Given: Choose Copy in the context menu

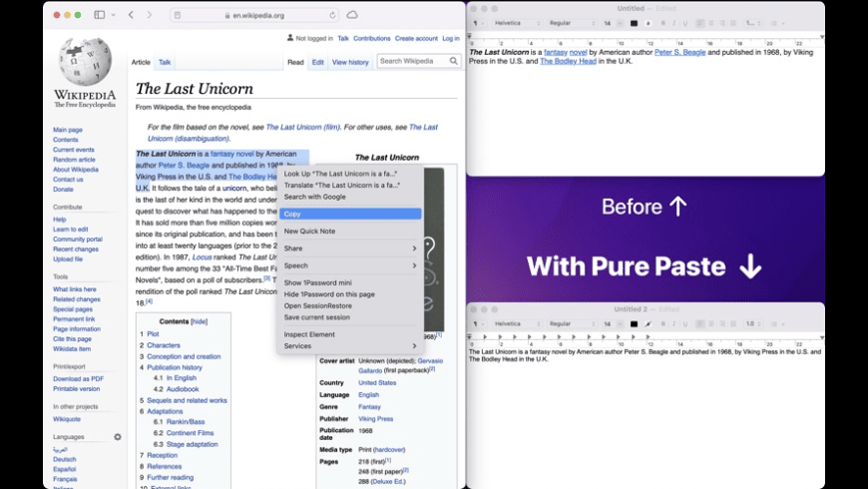Looking at the screenshot, I should [350, 214].
